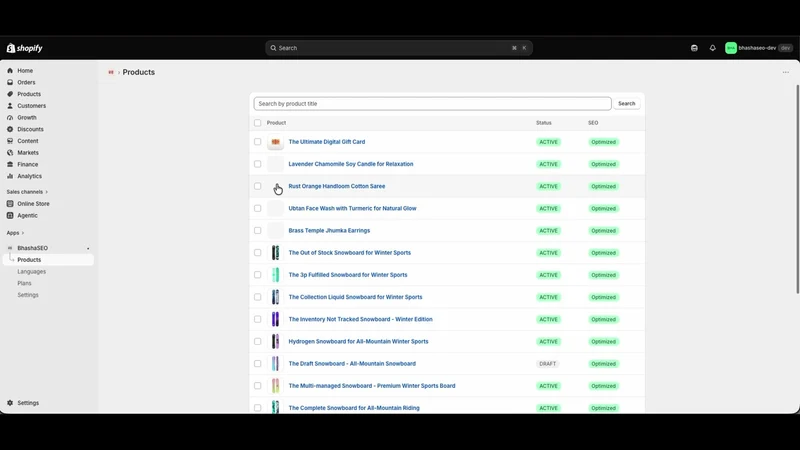
Task: Click the SEO column header
Action: pos(593,123)
